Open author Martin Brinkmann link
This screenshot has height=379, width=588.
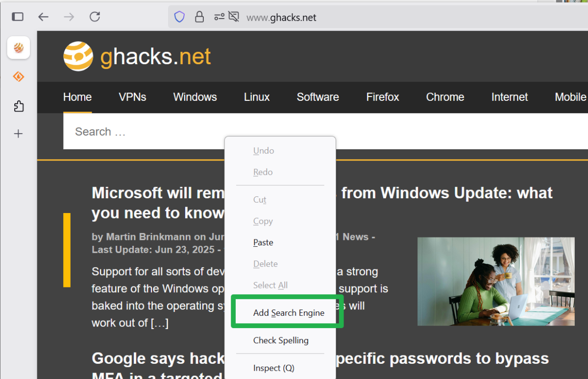click(148, 237)
